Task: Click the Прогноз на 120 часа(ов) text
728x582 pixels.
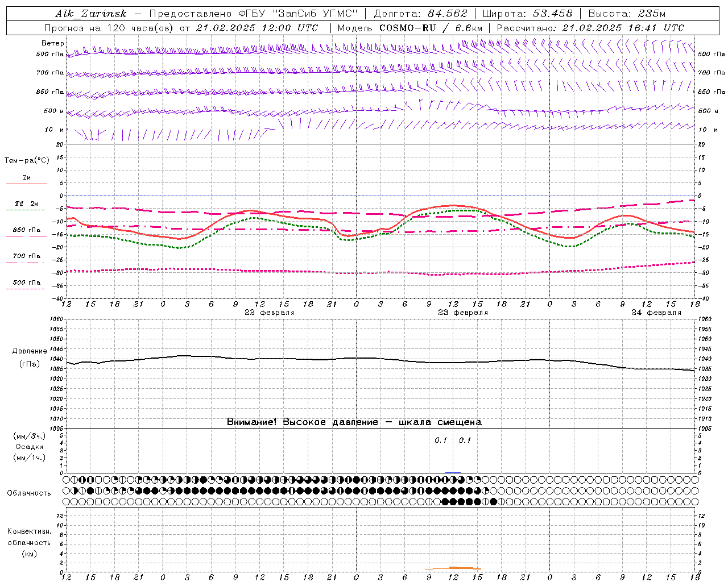Action: point(109,28)
